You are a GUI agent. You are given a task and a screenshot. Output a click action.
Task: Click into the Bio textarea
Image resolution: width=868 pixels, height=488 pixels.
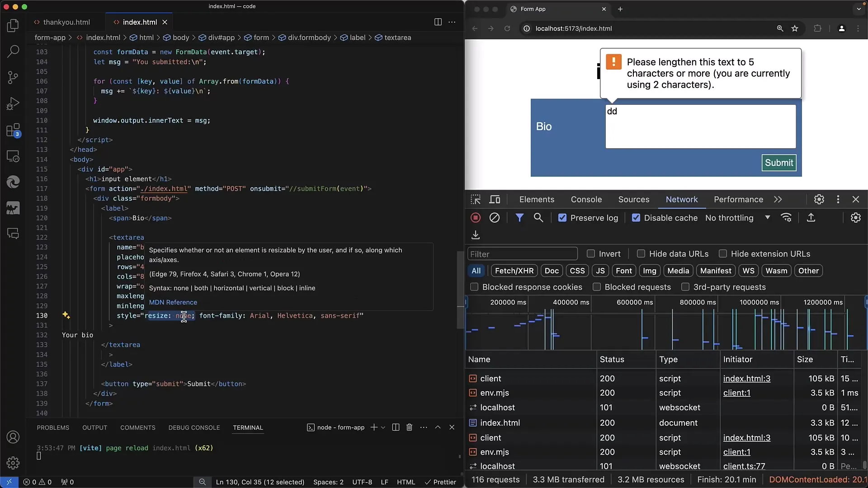[700, 127]
